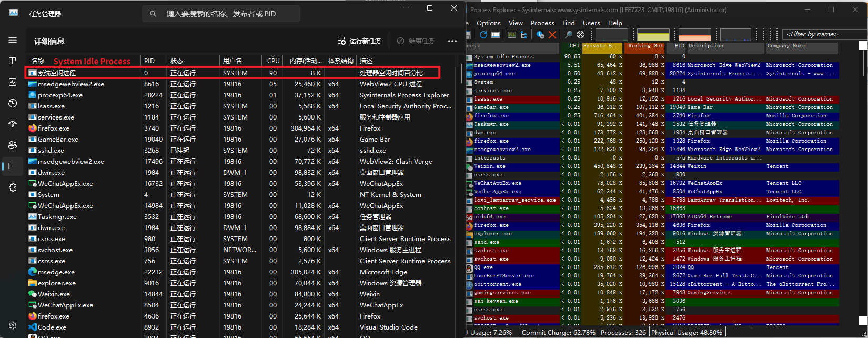Toggle process tree view icon in Process Explorer
868x338 pixels.
524,35
